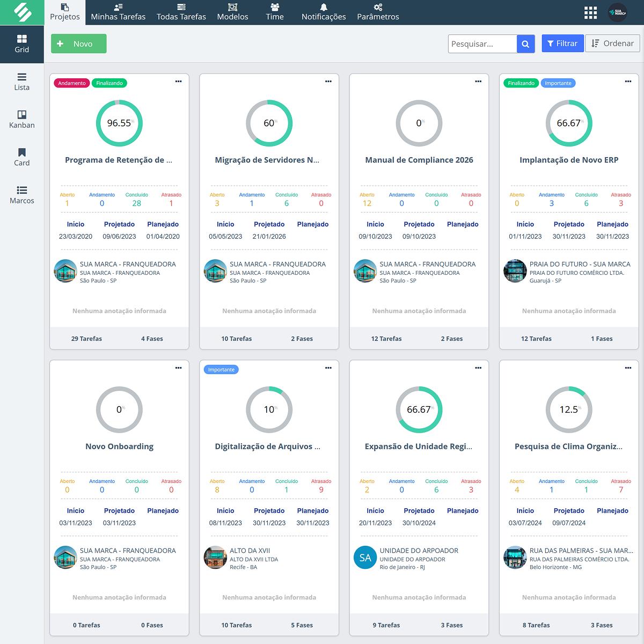Image resolution: width=644 pixels, height=644 pixels.
Task: Open the Marcos milestones view
Action: coord(21,195)
